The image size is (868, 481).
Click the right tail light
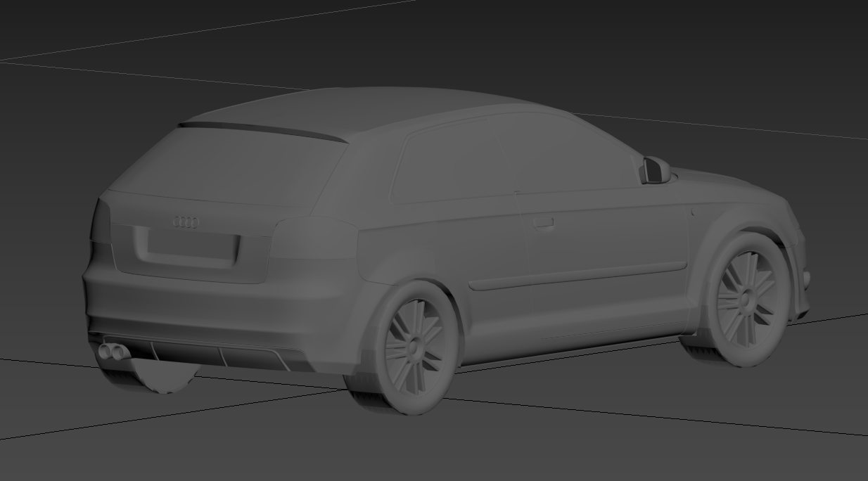click(314, 237)
